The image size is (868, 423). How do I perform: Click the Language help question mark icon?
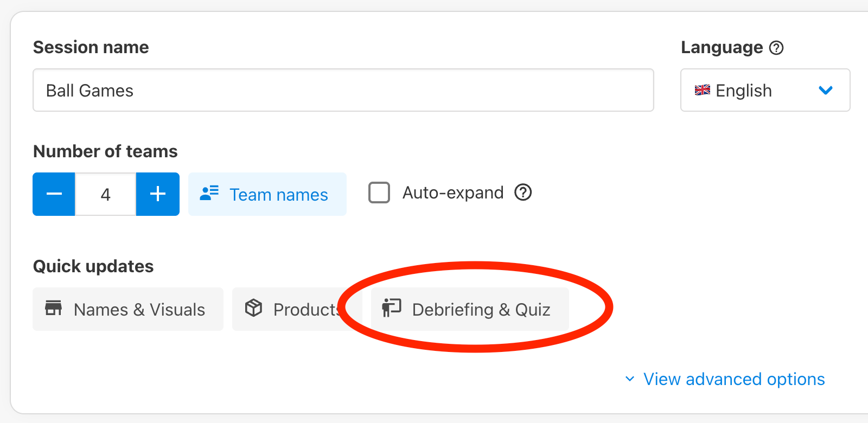[x=776, y=48]
